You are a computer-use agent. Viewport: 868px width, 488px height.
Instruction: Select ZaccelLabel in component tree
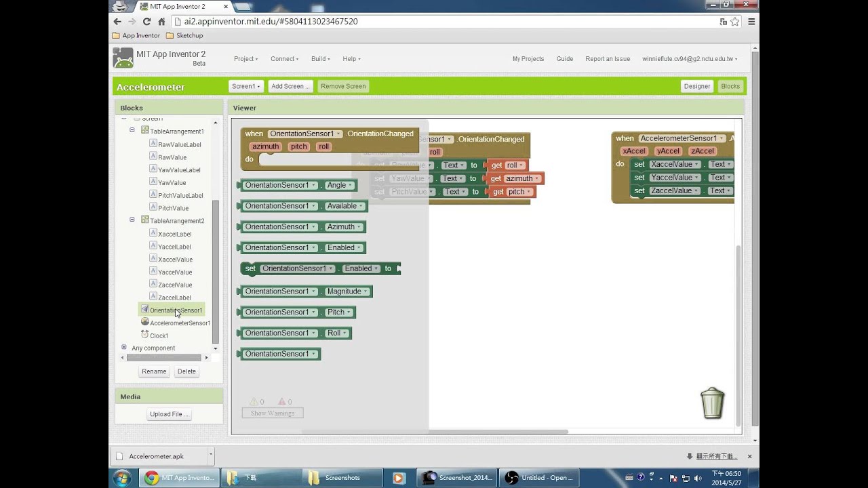(174, 298)
